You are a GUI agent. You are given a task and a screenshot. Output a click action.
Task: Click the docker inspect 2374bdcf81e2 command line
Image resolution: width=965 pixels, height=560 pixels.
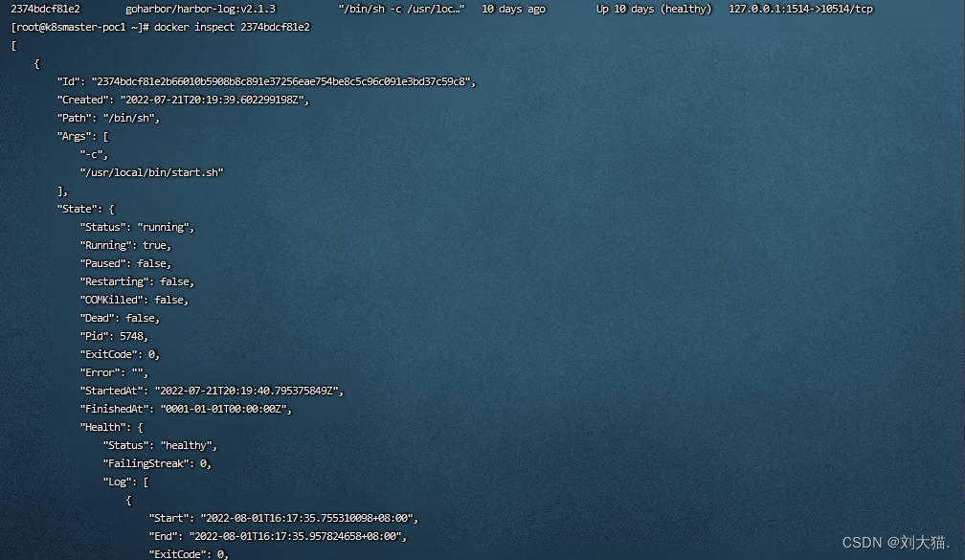[232, 27]
